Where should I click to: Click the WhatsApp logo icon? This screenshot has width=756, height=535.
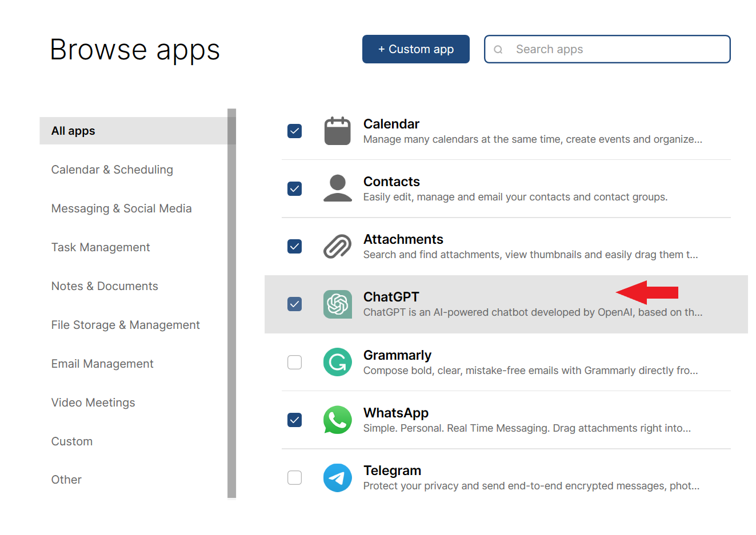[x=337, y=420]
